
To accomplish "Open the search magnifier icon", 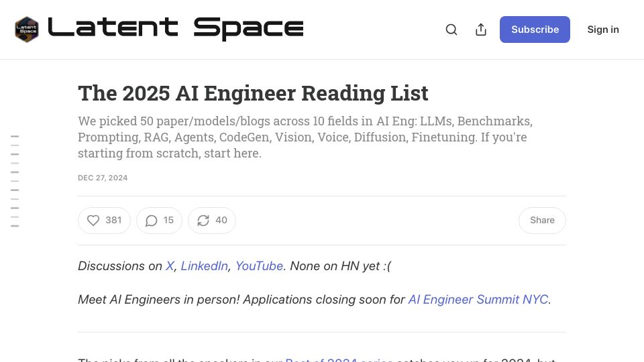I will 451,29.
